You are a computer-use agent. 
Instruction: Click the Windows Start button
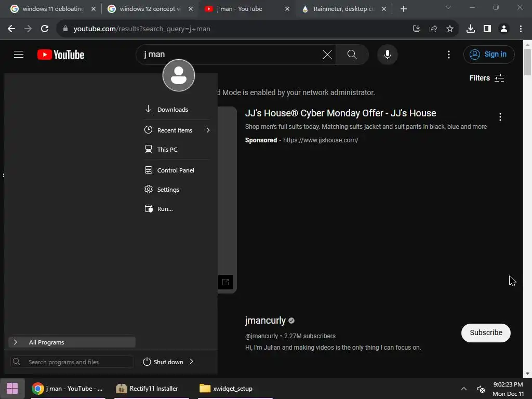coord(12,389)
